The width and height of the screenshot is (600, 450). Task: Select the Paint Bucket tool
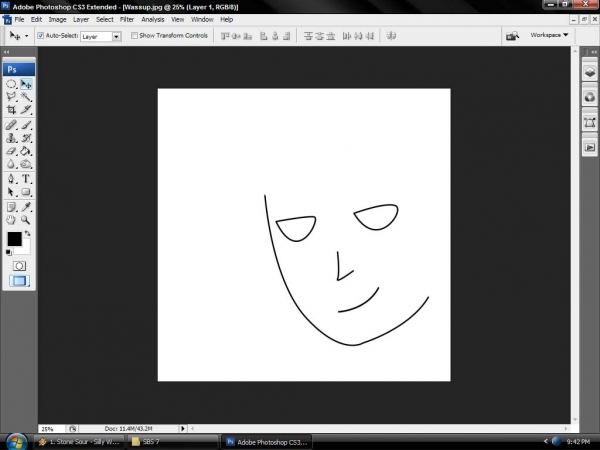coord(26,151)
